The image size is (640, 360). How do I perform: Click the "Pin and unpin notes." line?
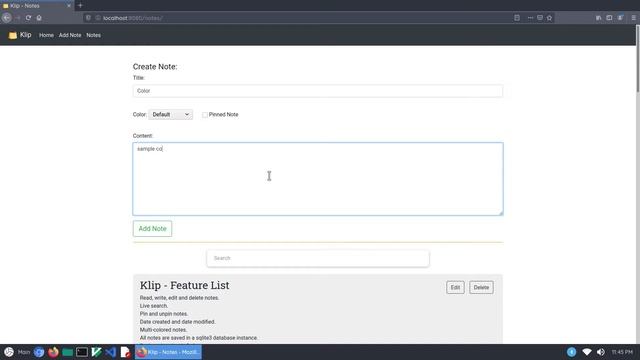(164, 314)
